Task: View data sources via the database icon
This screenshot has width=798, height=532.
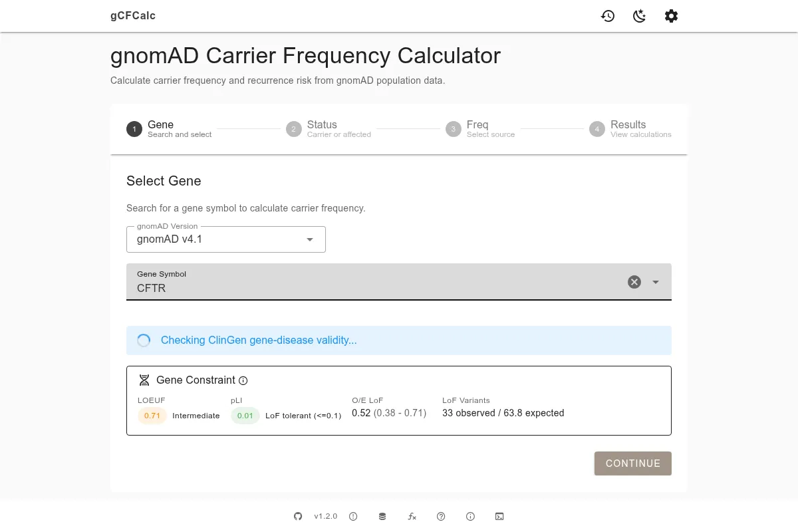Action: pyautogui.click(x=382, y=516)
